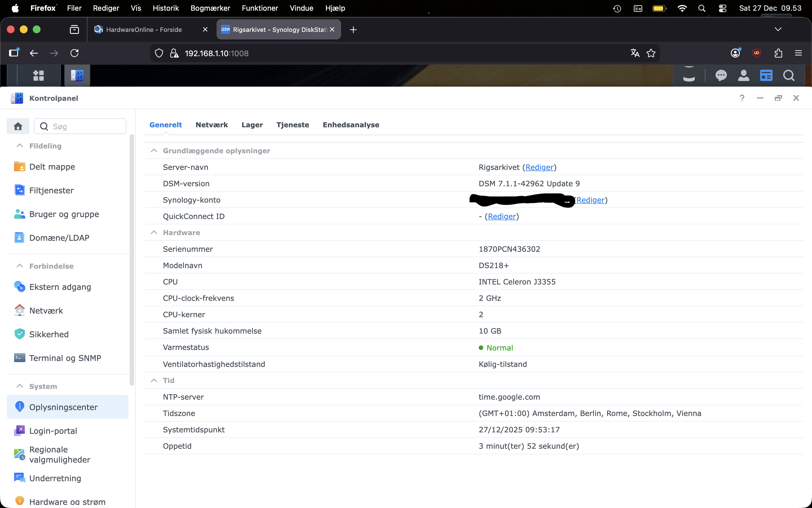This screenshot has height=508, width=812.
Task: Open Spotlight search in the macOS menu bar
Action: (x=702, y=8)
